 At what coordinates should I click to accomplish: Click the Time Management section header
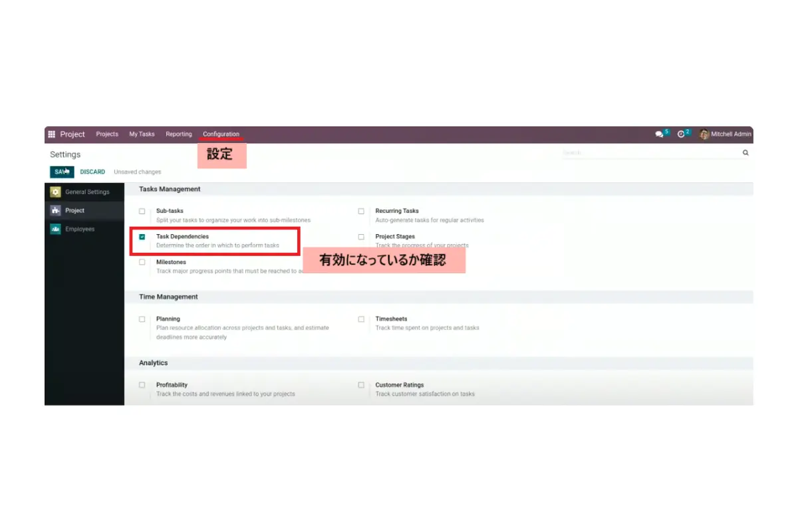click(168, 297)
